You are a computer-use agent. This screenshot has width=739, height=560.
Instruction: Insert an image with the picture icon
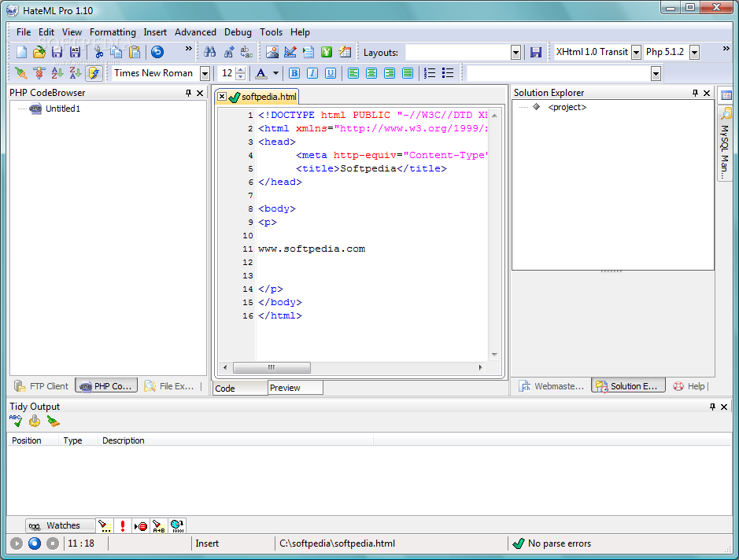point(272,52)
